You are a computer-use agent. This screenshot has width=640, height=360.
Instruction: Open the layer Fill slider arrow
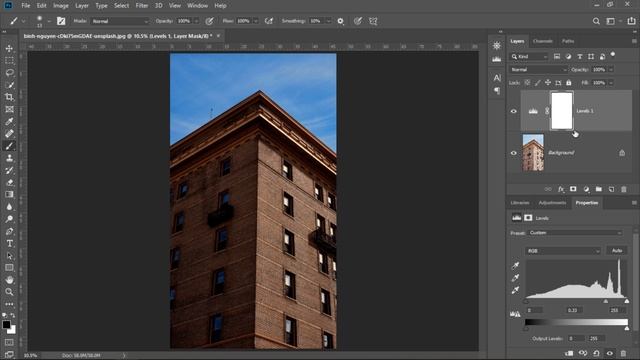[x=611, y=83]
